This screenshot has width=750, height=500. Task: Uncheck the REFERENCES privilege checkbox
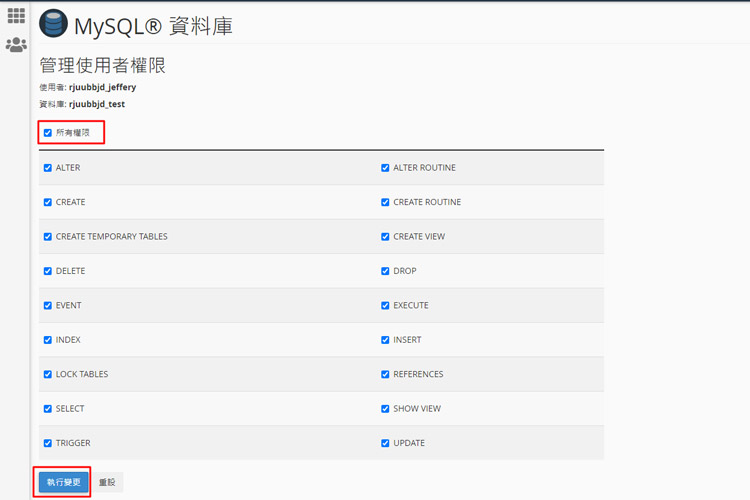tap(385, 375)
